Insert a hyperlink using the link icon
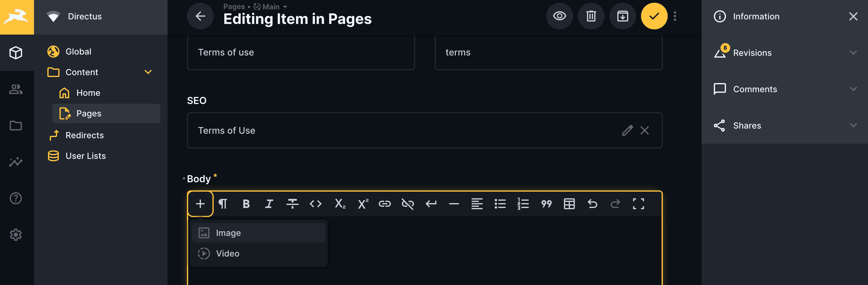 (x=385, y=203)
